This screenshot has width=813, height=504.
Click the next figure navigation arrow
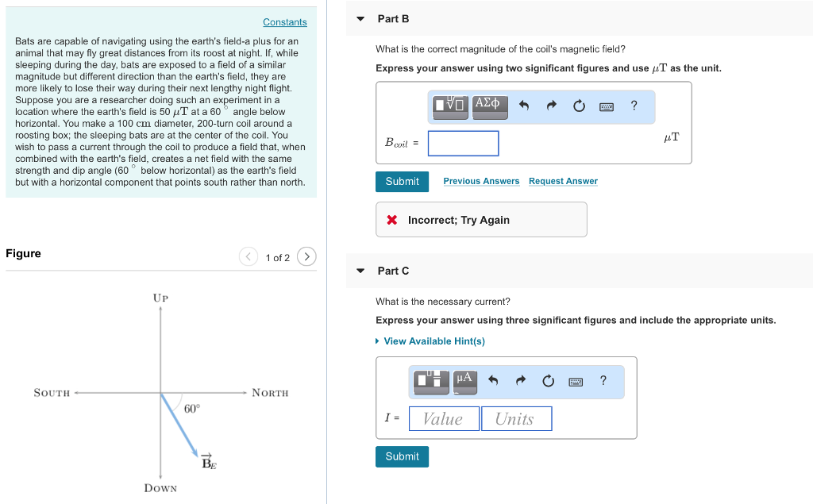(306, 256)
